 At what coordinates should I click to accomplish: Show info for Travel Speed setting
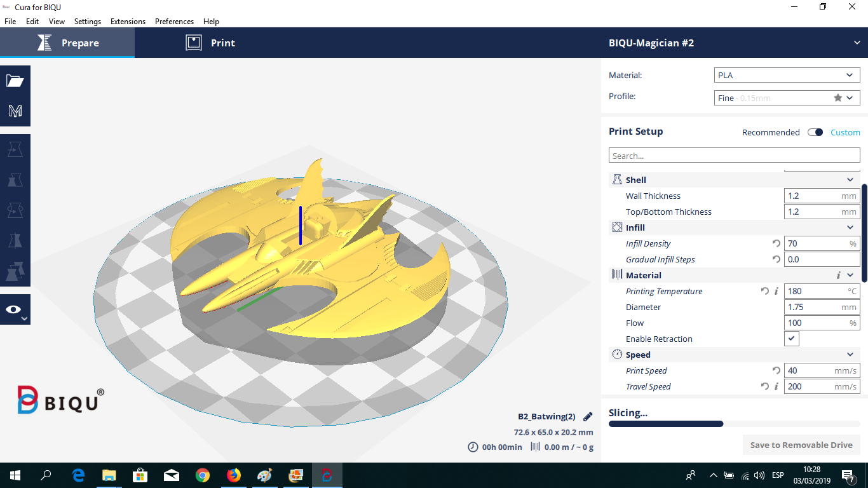tap(776, 386)
